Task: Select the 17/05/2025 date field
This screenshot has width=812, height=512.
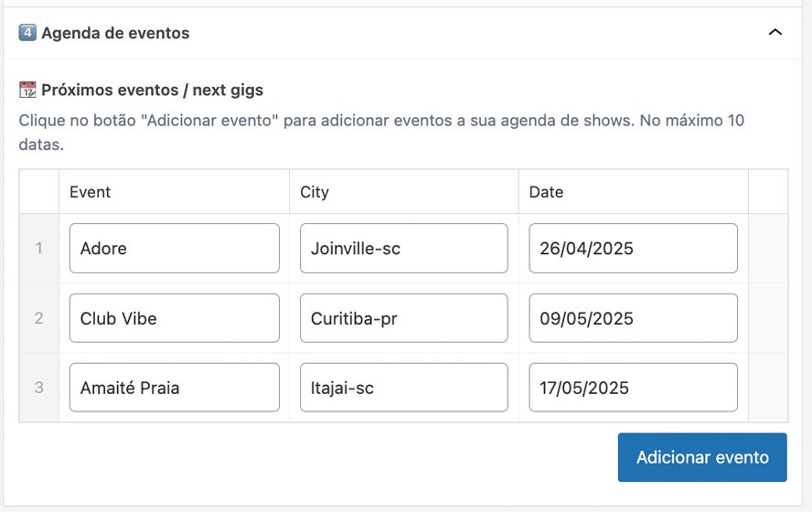Action: pyautogui.click(x=633, y=388)
